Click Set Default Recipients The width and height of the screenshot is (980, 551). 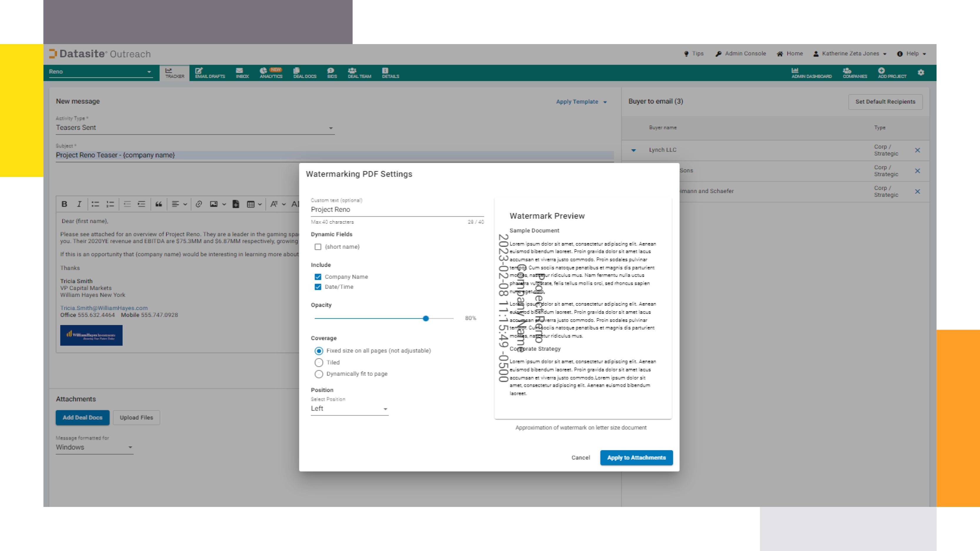[885, 102]
